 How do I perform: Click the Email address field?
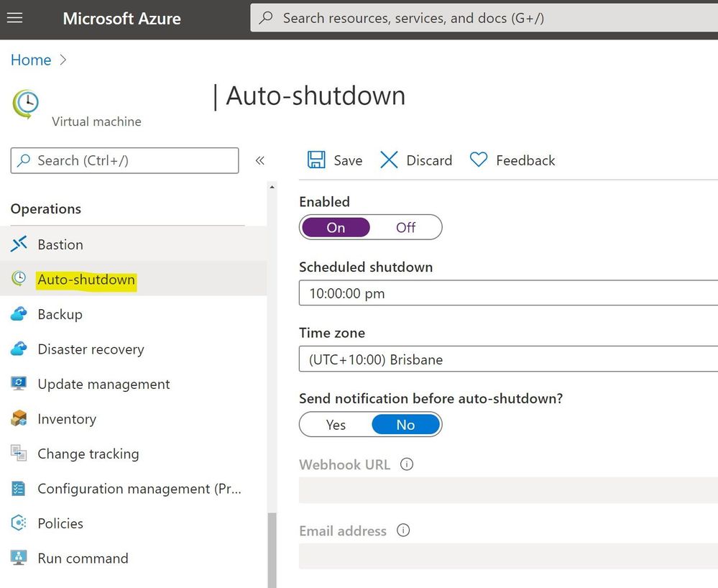[x=508, y=556]
